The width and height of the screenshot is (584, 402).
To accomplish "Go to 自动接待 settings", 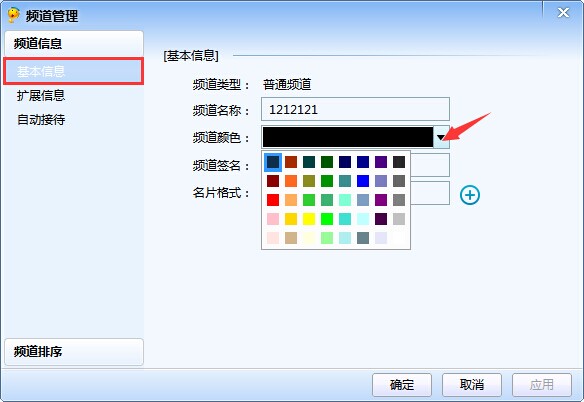I will click(41, 120).
